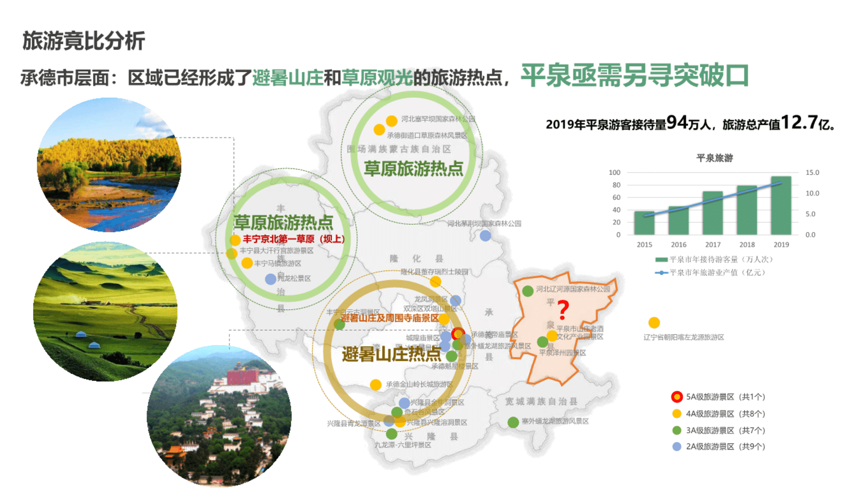Click the yellow dot beside 丰宁京北第一草原
Viewport: 868px width, 488px height.
235,240
